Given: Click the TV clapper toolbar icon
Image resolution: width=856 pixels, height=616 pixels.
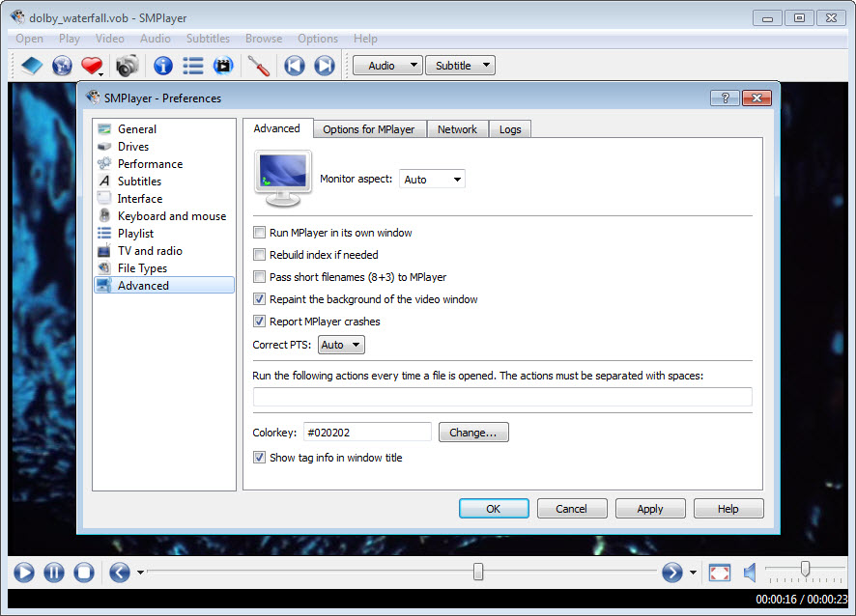Looking at the screenshot, I should click(x=223, y=66).
